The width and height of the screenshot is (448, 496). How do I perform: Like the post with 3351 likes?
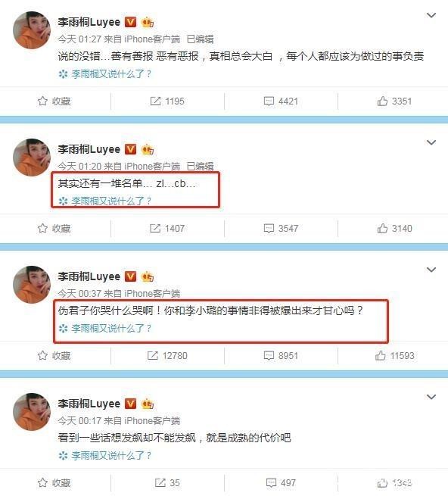coord(382,101)
